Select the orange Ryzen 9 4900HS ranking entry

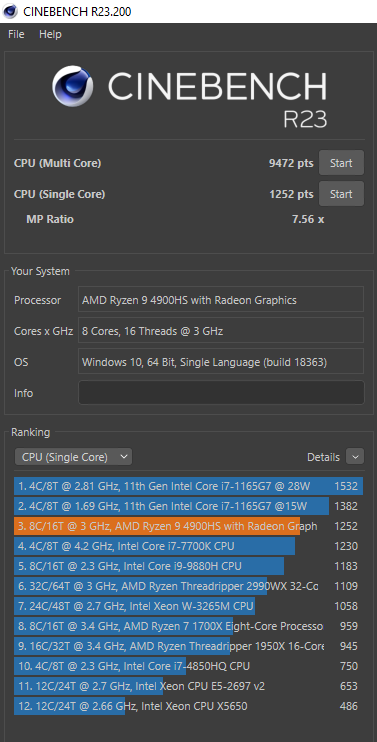click(189, 526)
